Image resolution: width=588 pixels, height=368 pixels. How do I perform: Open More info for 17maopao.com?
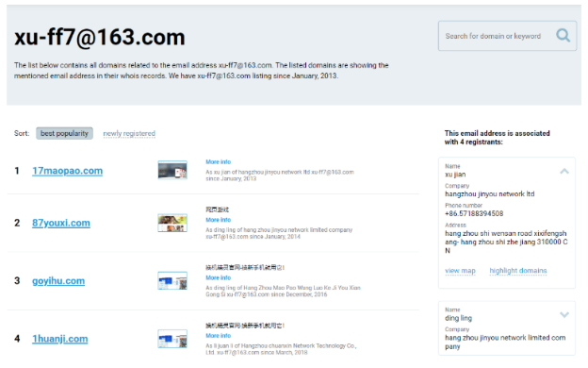point(219,162)
